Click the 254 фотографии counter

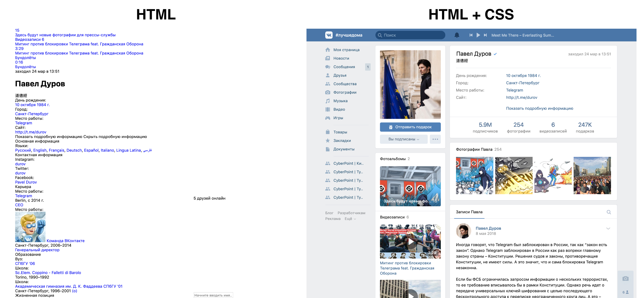[x=518, y=127]
